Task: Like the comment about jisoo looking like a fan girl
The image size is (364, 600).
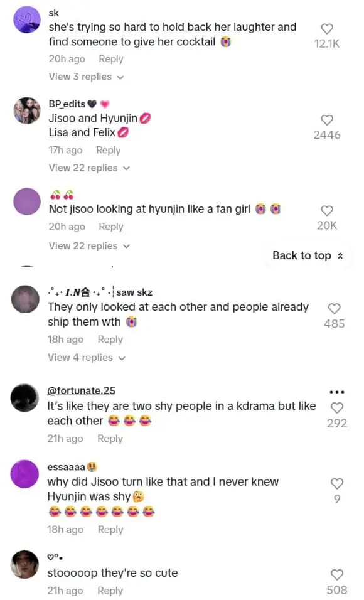Action: (x=326, y=211)
